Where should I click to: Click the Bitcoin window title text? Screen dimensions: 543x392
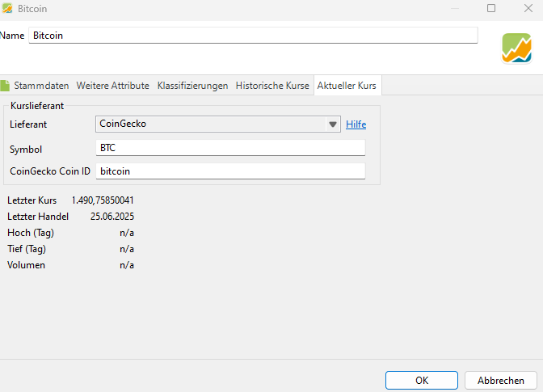coord(32,8)
